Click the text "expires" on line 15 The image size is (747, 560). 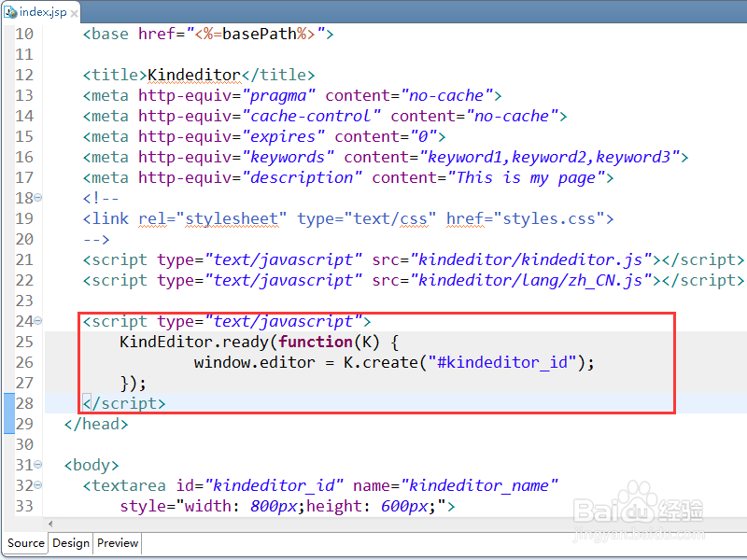point(284,136)
